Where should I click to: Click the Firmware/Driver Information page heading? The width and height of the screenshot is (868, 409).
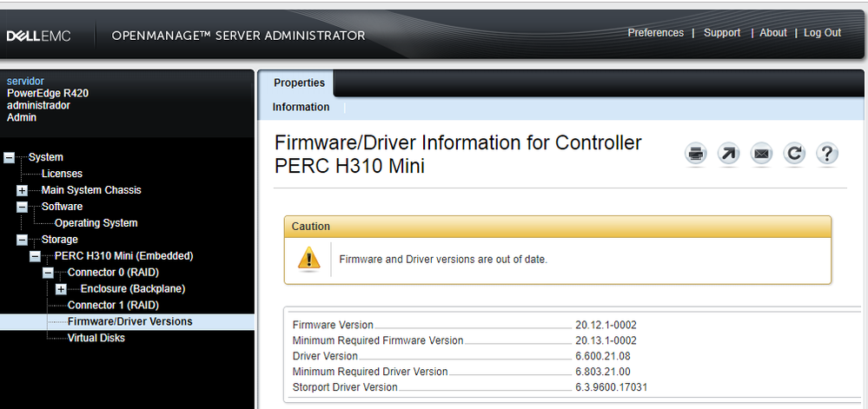tap(458, 154)
